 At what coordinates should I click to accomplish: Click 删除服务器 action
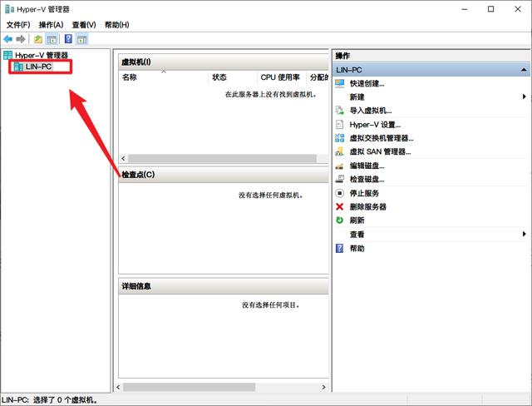point(367,206)
